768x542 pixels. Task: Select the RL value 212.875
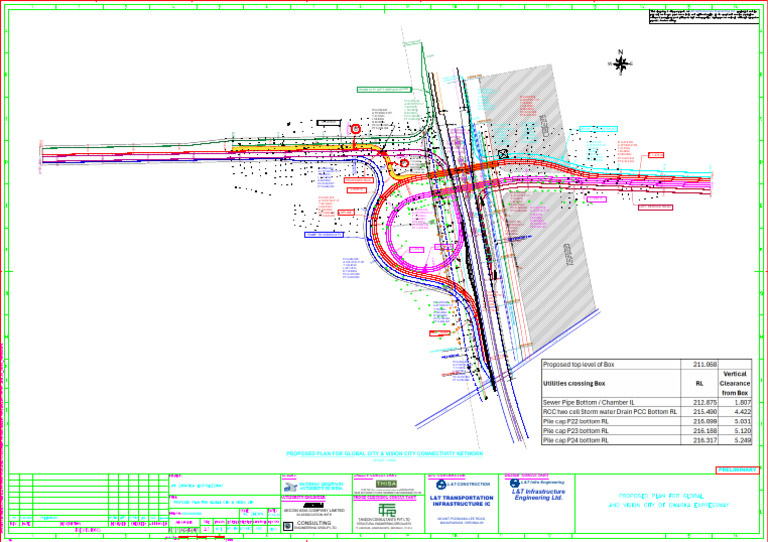pyautogui.click(x=705, y=402)
